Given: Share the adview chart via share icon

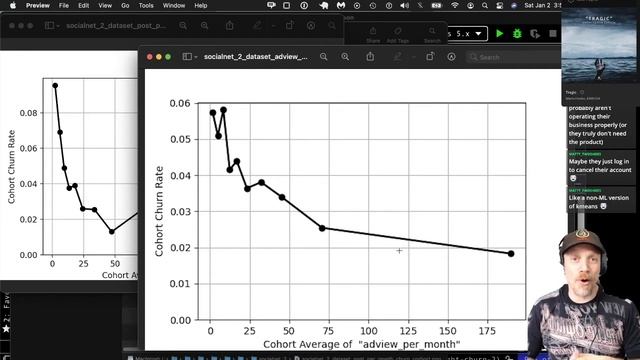Looking at the screenshot, I should click(370, 56).
